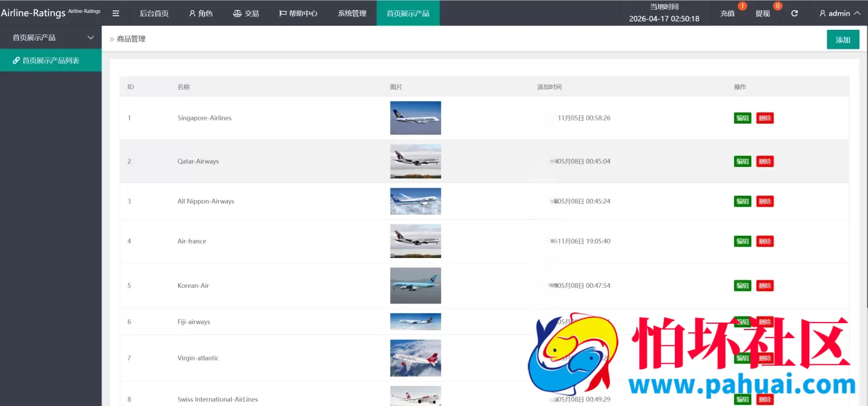Screen dimensions: 868x406
Task: Open the Virgin-atlantic plane thumbnail
Action: tap(416, 358)
